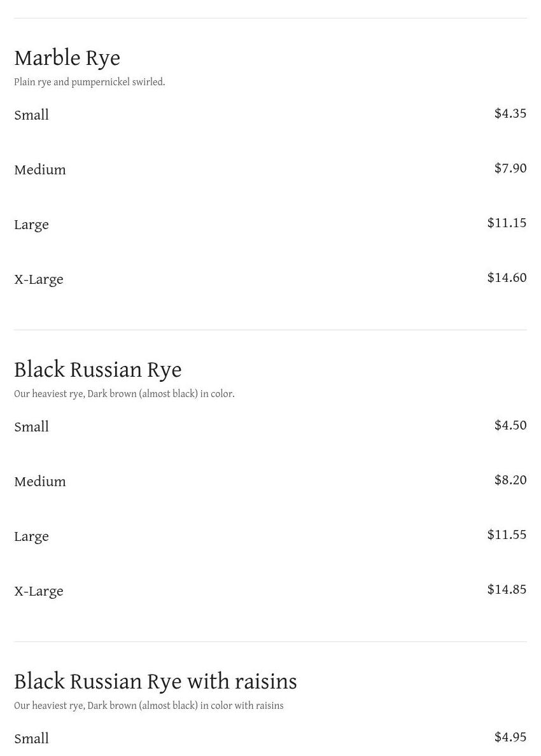Click the $14.85 price
The height and width of the screenshot is (756, 541).
(507, 590)
